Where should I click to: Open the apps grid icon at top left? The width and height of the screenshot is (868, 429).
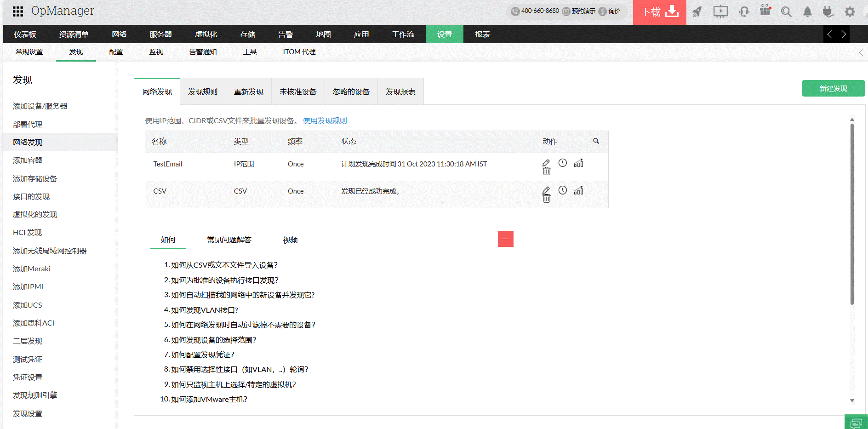click(x=17, y=11)
